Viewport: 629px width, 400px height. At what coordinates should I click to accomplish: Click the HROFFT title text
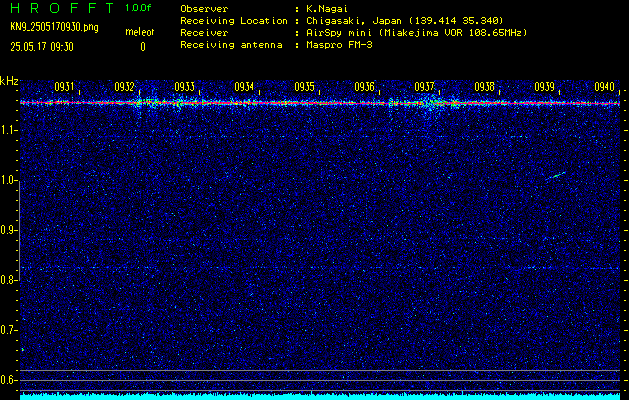click(63, 8)
